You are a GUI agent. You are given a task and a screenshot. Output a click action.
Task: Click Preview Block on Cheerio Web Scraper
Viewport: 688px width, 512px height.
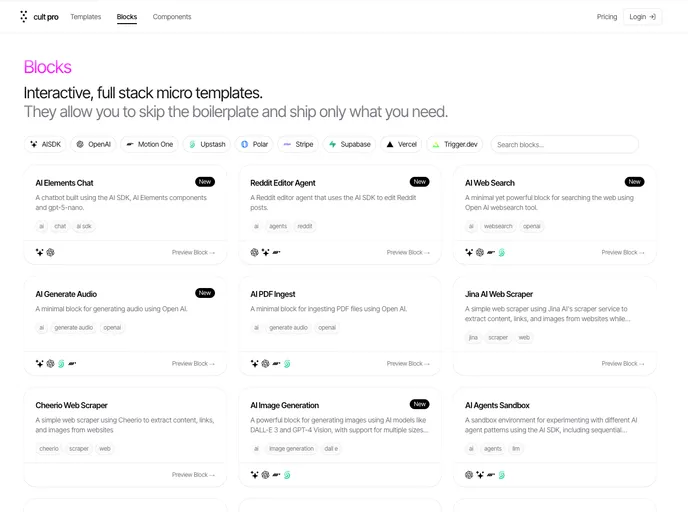coord(193,475)
